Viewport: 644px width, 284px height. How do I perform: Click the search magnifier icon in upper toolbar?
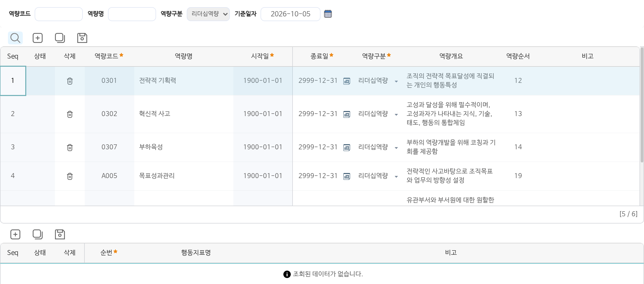pyautogui.click(x=15, y=38)
